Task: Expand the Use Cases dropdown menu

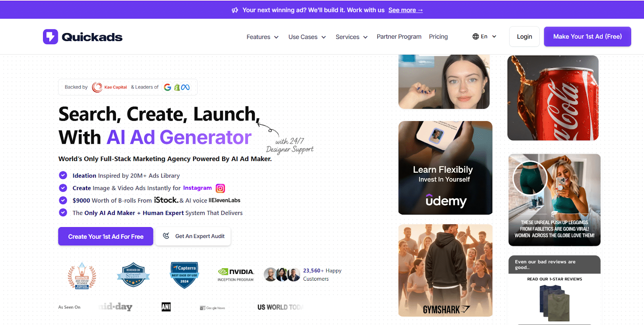Action: coord(307,37)
